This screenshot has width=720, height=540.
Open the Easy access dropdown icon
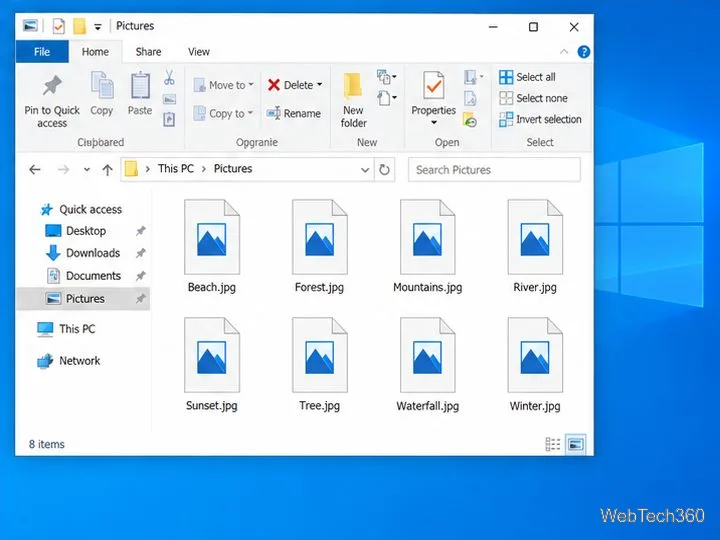386,98
